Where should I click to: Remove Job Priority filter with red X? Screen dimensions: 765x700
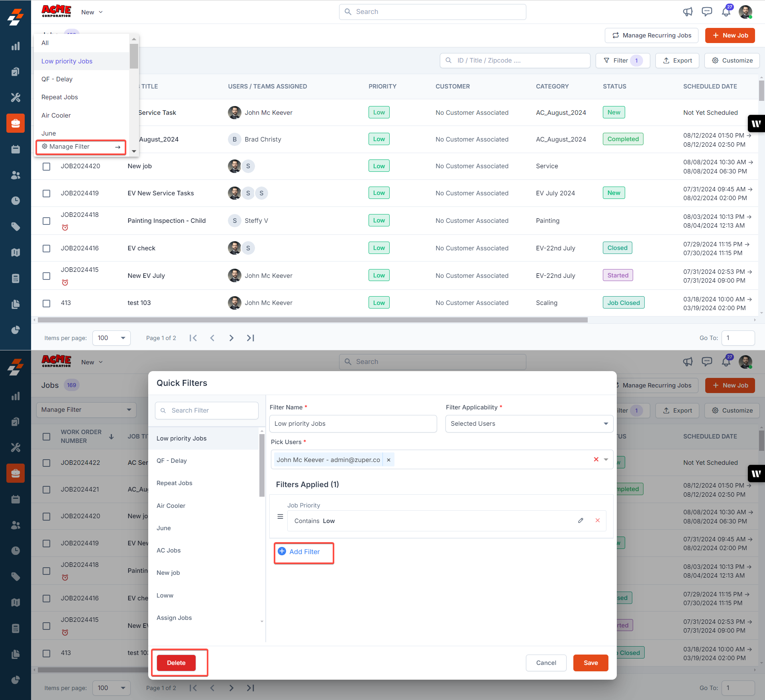(598, 521)
